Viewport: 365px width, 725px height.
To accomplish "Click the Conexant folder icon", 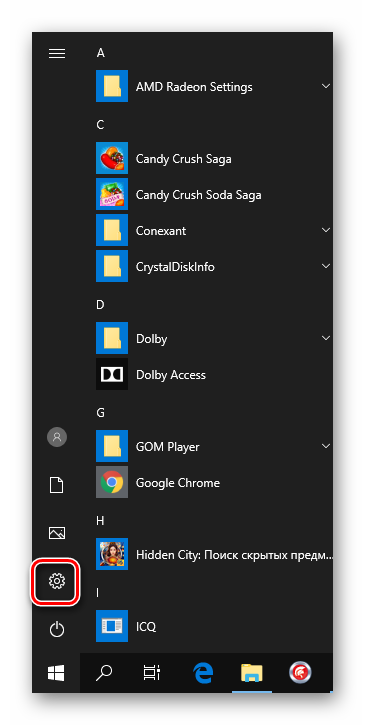I will pos(112,230).
